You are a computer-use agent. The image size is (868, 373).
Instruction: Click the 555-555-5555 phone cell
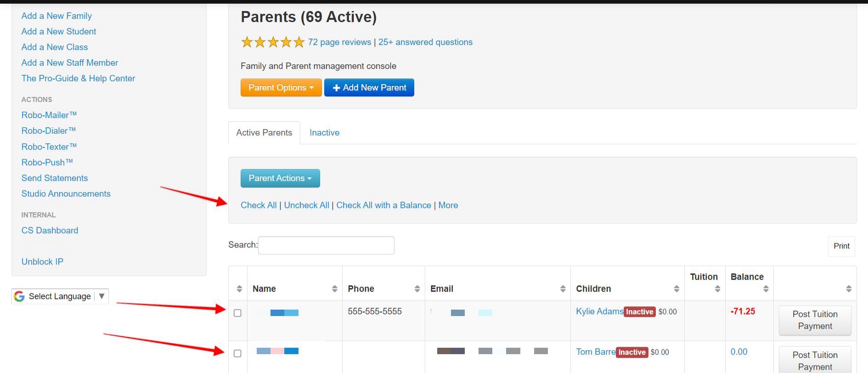[375, 311]
